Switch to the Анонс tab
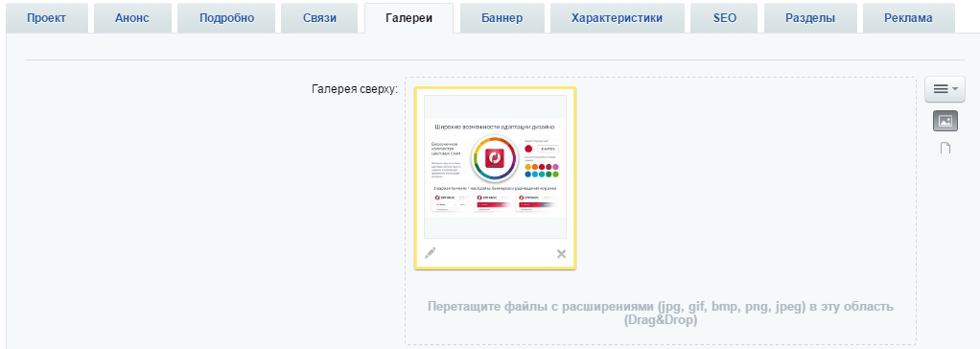 pos(132,18)
